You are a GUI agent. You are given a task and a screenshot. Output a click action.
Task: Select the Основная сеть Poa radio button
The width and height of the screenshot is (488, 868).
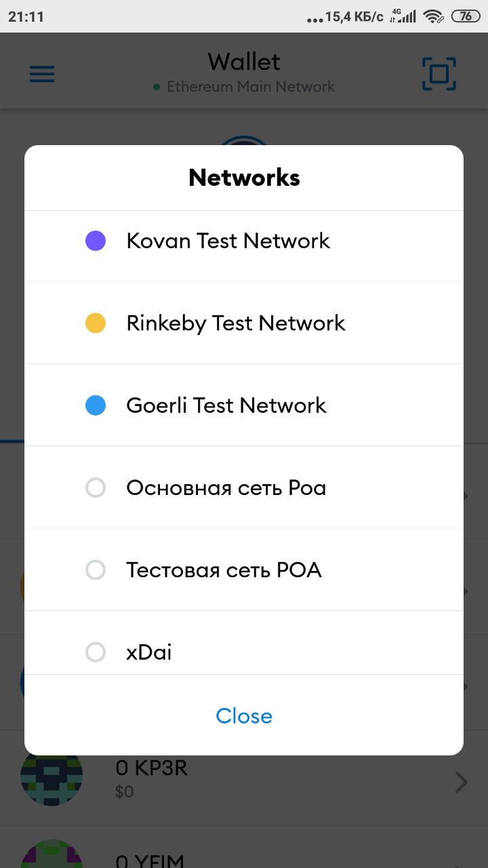click(x=96, y=488)
